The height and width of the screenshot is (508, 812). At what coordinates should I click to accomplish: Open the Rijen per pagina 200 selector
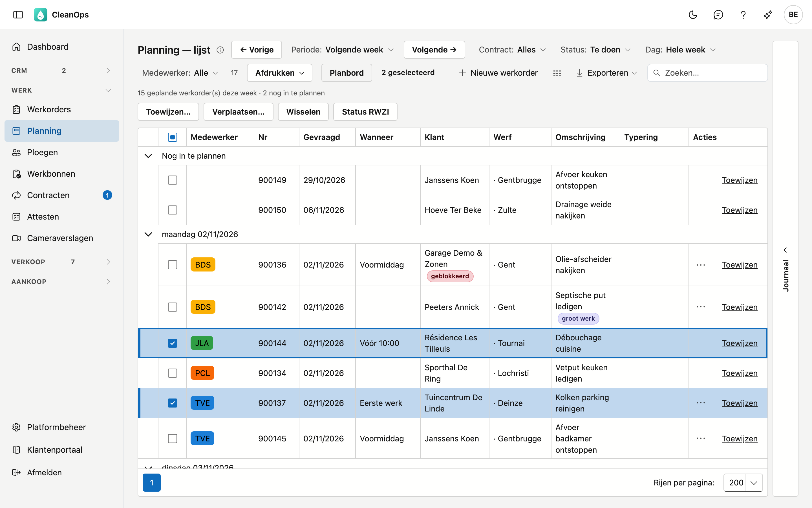[x=743, y=483]
